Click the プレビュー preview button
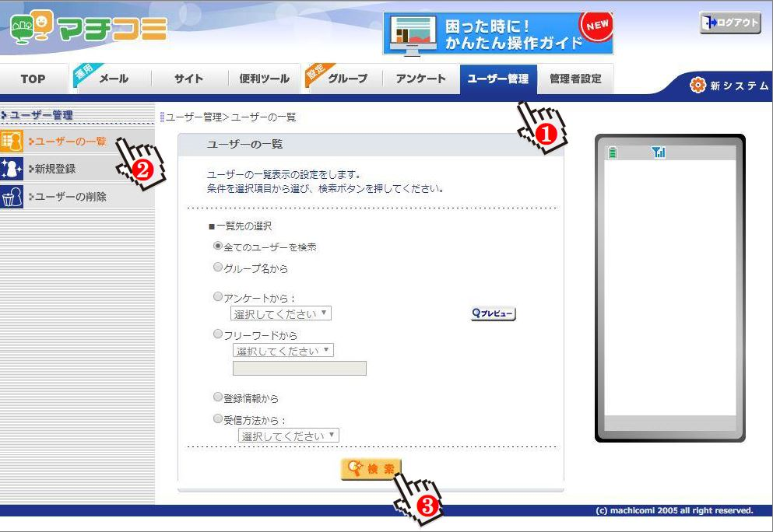This screenshot has width=773, height=532. [494, 313]
